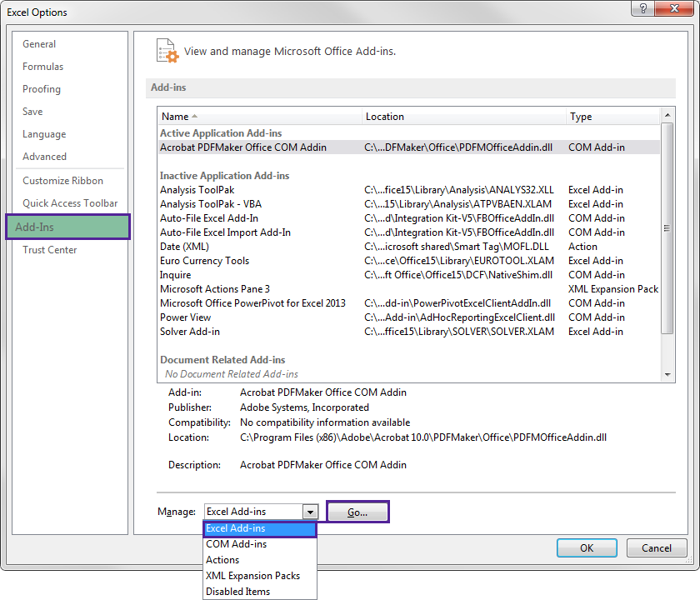Image resolution: width=700 pixels, height=600 pixels.
Task: Sort add-ins by Type column header
Action: (613, 117)
